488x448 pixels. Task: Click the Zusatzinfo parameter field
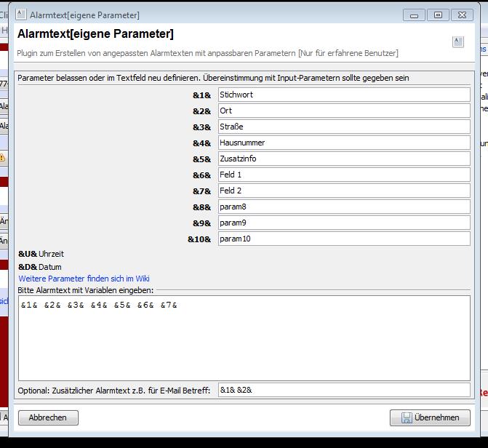343,159
